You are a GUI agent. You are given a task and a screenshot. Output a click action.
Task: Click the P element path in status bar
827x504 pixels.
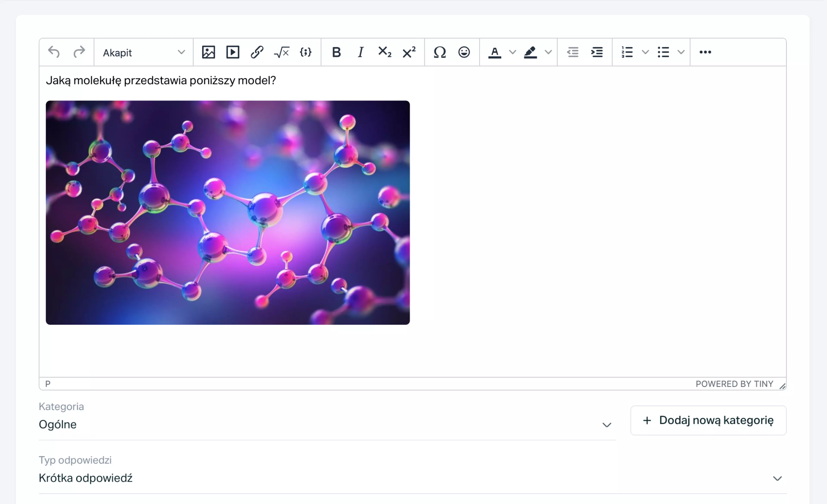[48, 384]
